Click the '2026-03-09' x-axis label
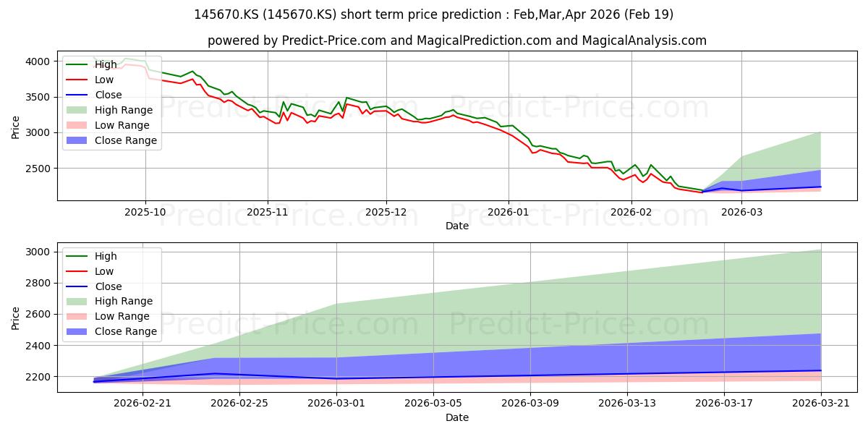The width and height of the screenshot is (868, 434). click(x=530, y=404)
